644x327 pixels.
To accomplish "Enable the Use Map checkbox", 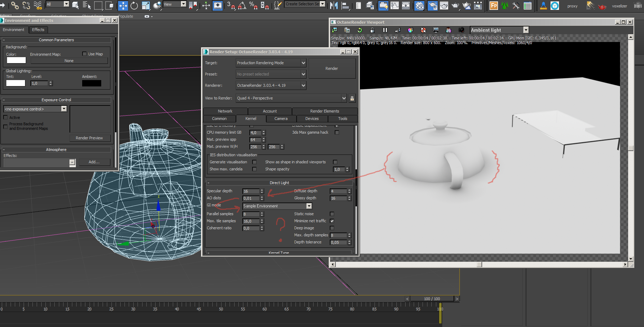I will (x=84, y=54).
